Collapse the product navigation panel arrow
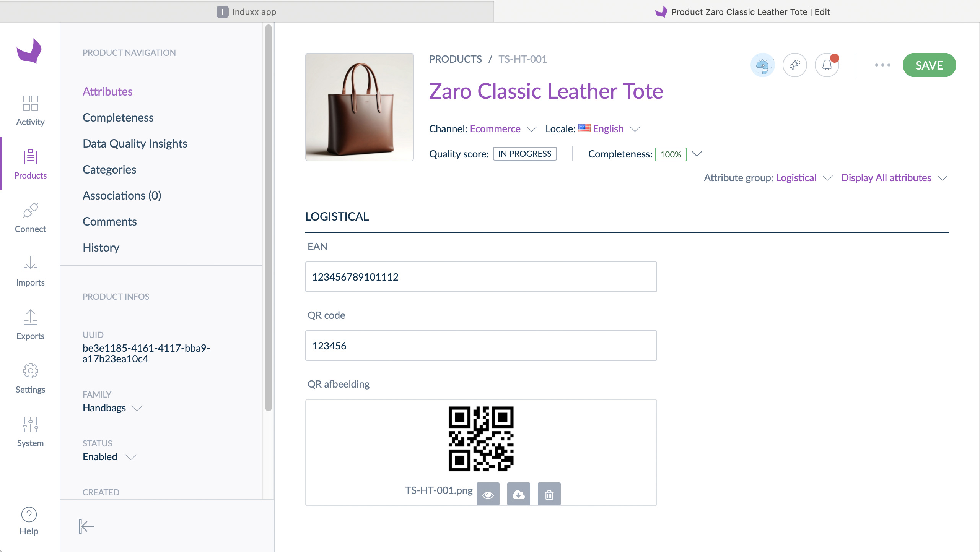The height and width of the screenshot is (552, 980). (86, 526)
